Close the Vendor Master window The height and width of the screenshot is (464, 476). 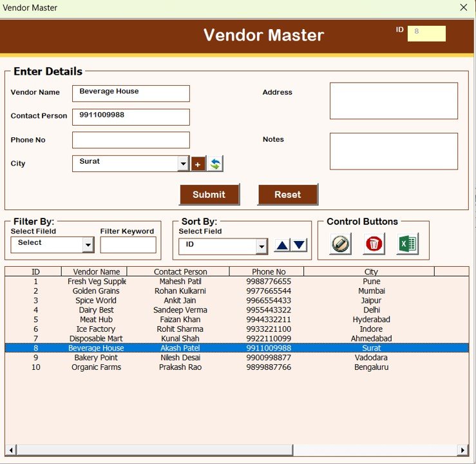pyautogui.click(x=463, y=8)
